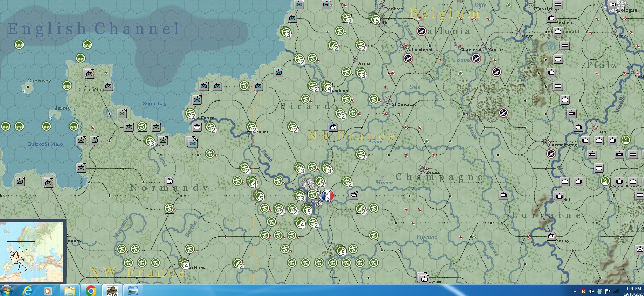Select the stack of 2 units at Le Havre
The width and height of the screenshot is (644, 296).
190,113
